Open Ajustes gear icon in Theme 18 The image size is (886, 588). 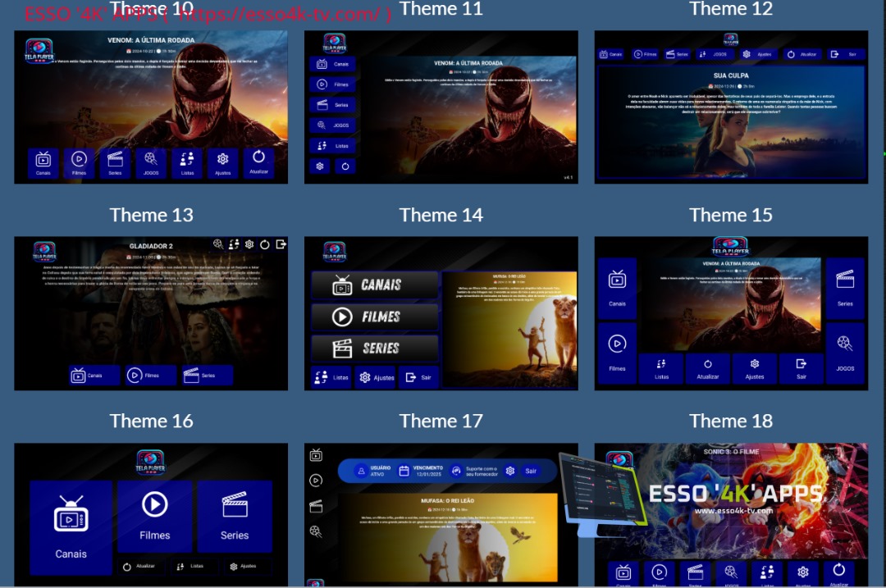[803, 574]
